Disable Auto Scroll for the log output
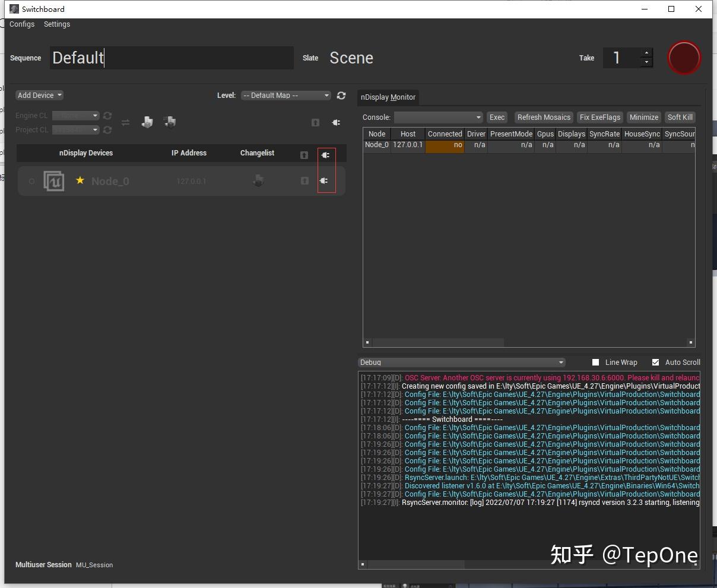717x588 pixels. (x=655, y=362)
